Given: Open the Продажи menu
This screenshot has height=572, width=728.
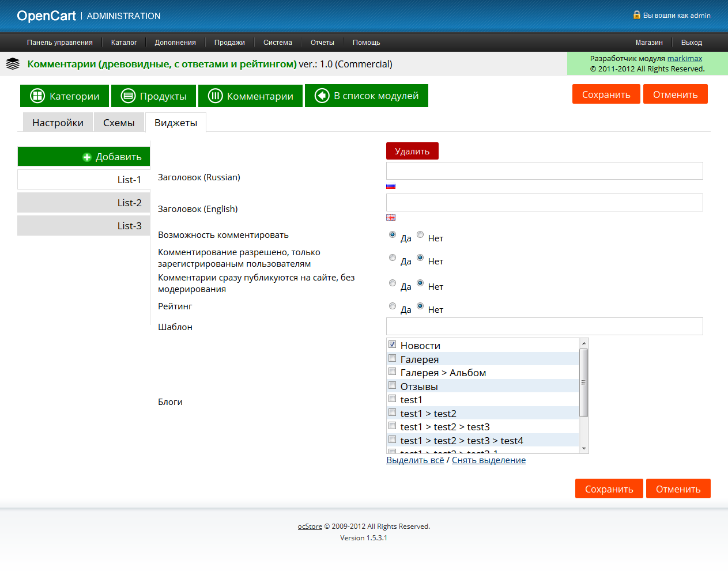Looking at the screenshot, I should tap(229, 43).
